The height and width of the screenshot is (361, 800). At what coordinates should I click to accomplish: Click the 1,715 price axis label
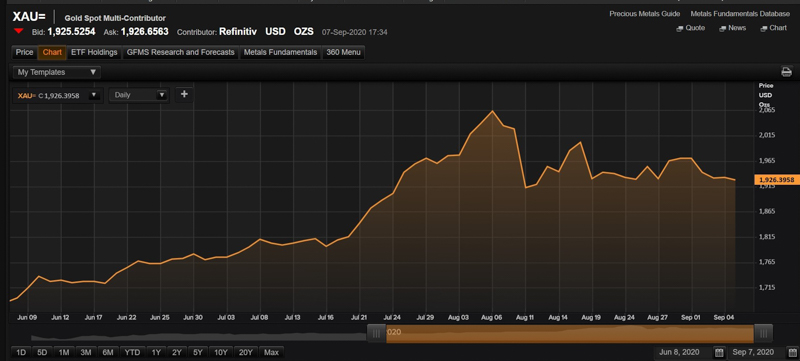point(767,288)
